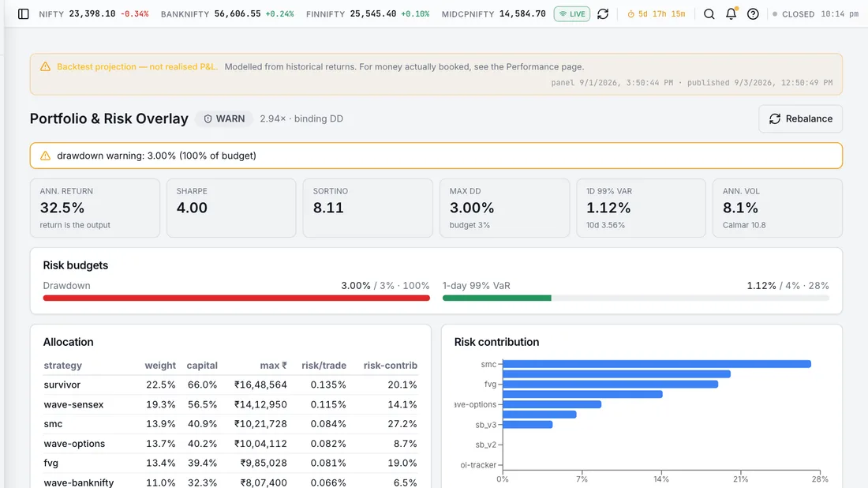868x488 pixels.
Task: Click the 27.2% risk-contrib cell
Action: pyautogui.click(x=402, y=424)
